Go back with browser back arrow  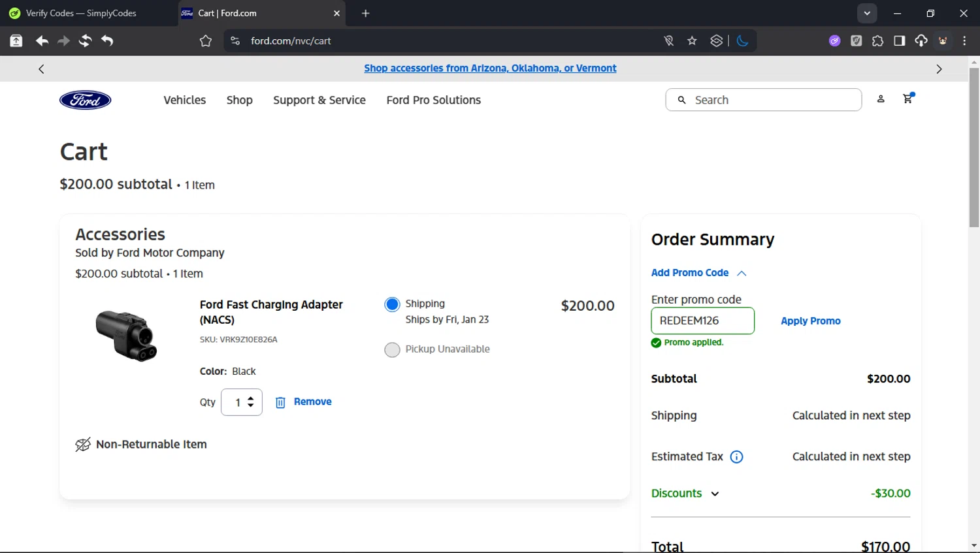[x=42, y=40]
